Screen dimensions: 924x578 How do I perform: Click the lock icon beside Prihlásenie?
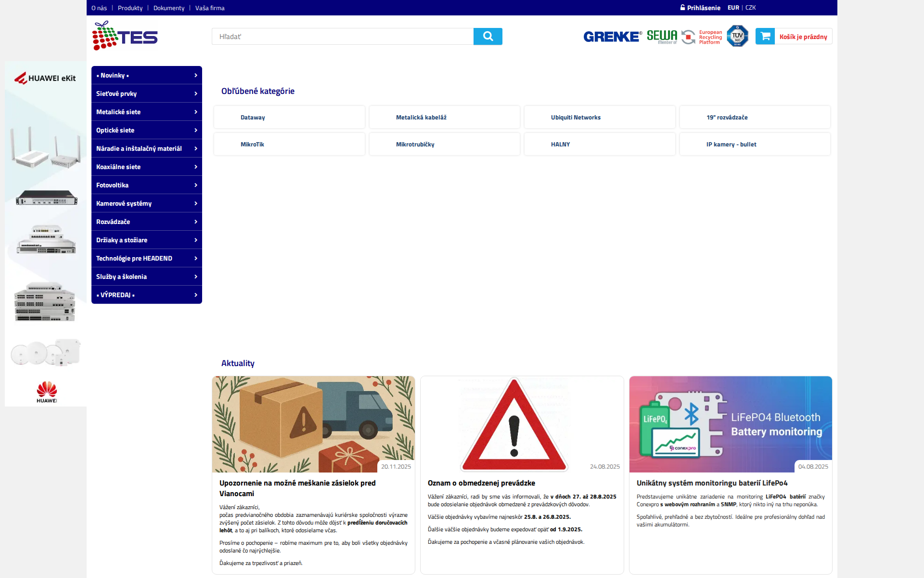click(x=682, y=7)
